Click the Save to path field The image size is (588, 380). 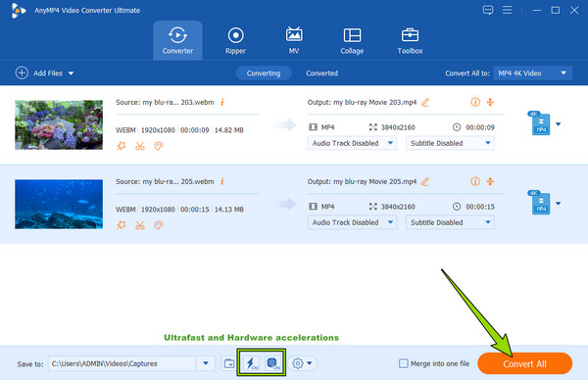point(122,363)
